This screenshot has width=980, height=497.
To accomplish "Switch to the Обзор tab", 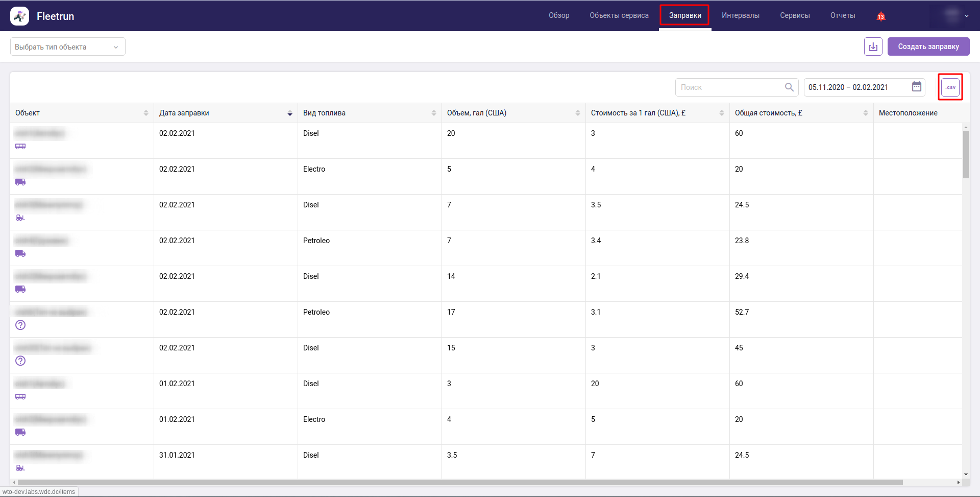I will click(x=558, y=16).
